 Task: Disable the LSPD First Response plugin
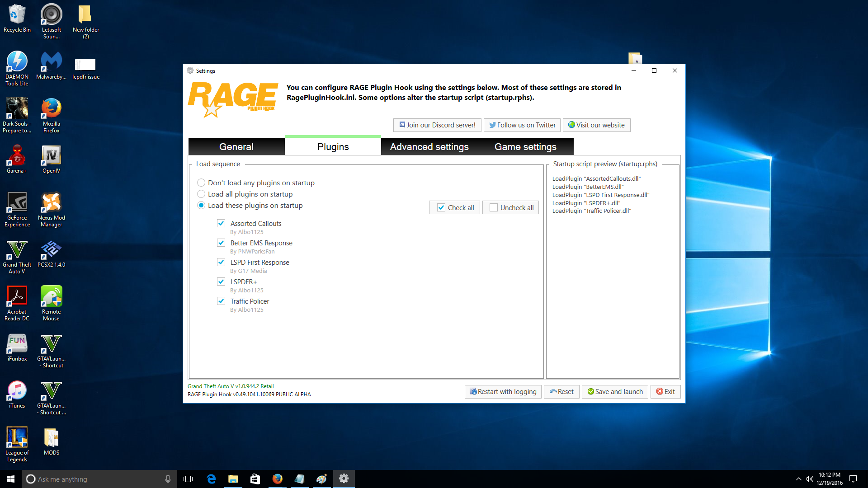click(x=221, y=262)
